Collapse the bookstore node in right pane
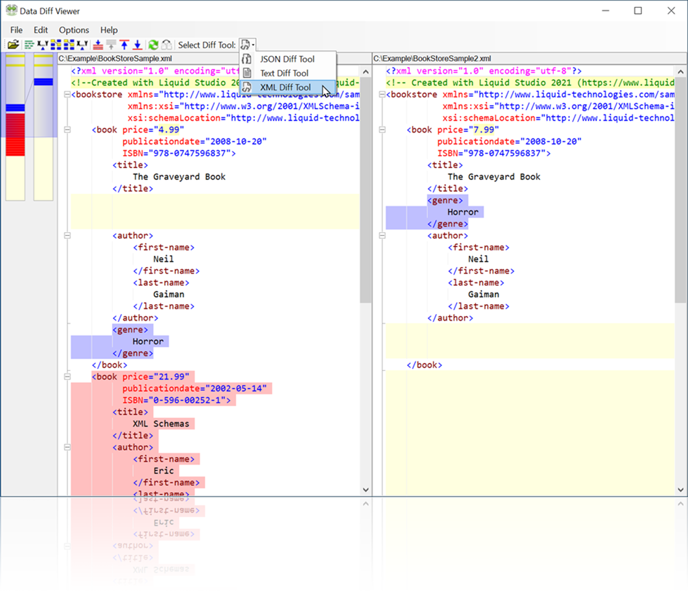The image size is (688, 616). click(x=382, y=94)
